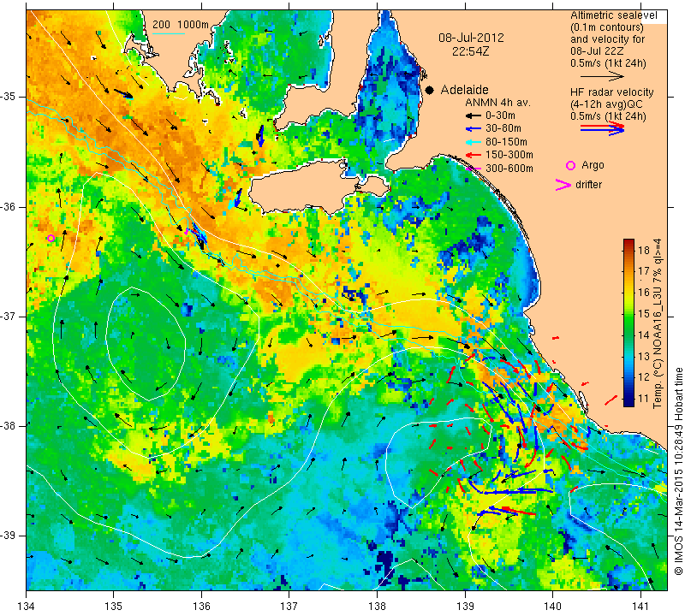Screen dimensions: 685x616
Task: Click the magenta Argo circle in legend
Action: pyautogui.click(x=570, y=165)
